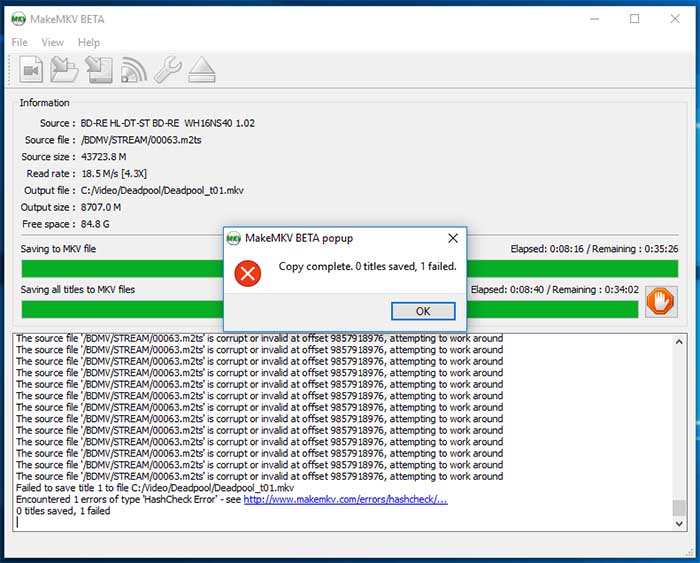Open the makemkv.com hashcheck errors link

click(x=345, y=500)
